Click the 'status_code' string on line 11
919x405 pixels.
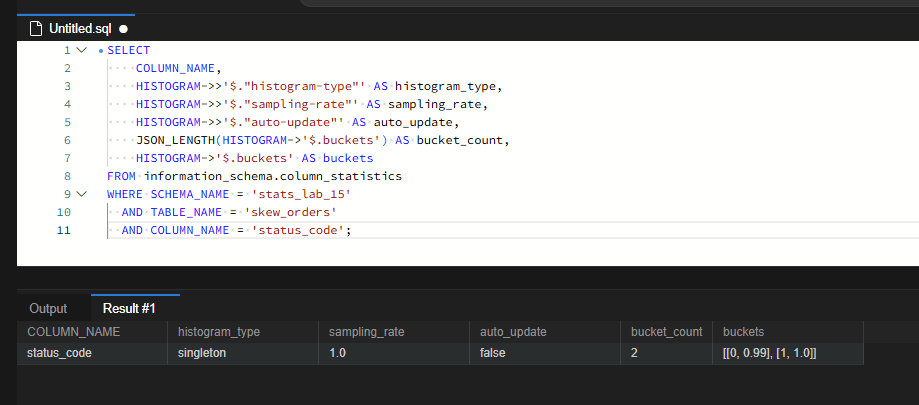click(298, 230)
